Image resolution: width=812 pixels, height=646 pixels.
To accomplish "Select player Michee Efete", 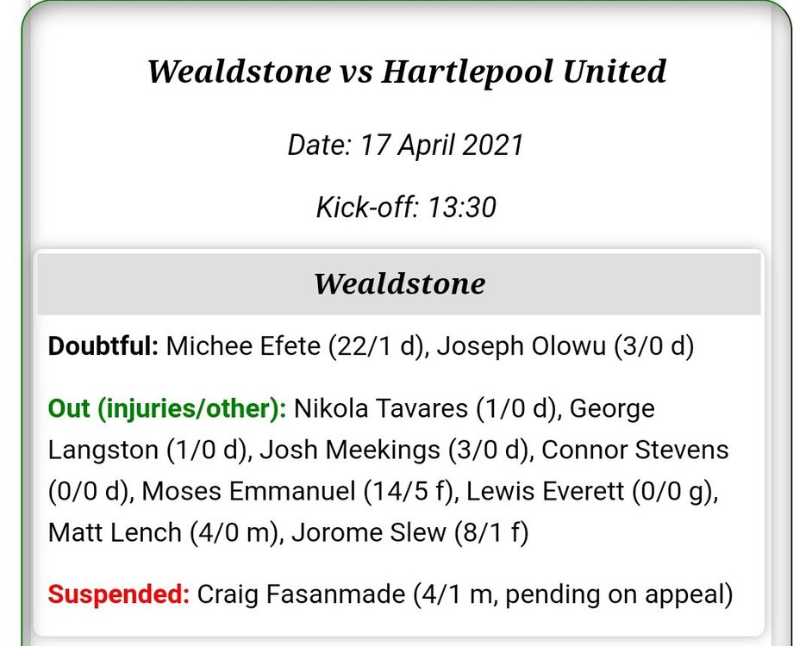I will (243, 345).
